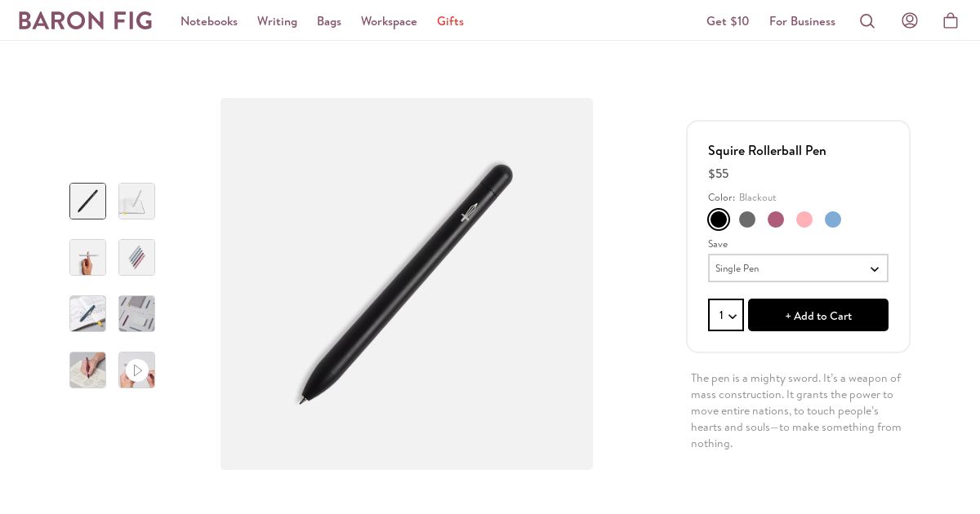The height and width of the screenshot is (514, 980).
Task: Play the product video thumbnail
Action: (x=136, y=370)
